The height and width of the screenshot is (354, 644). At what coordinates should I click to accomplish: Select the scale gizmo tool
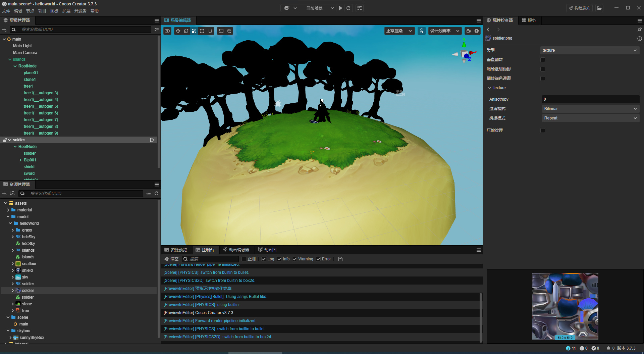[194, 31]
